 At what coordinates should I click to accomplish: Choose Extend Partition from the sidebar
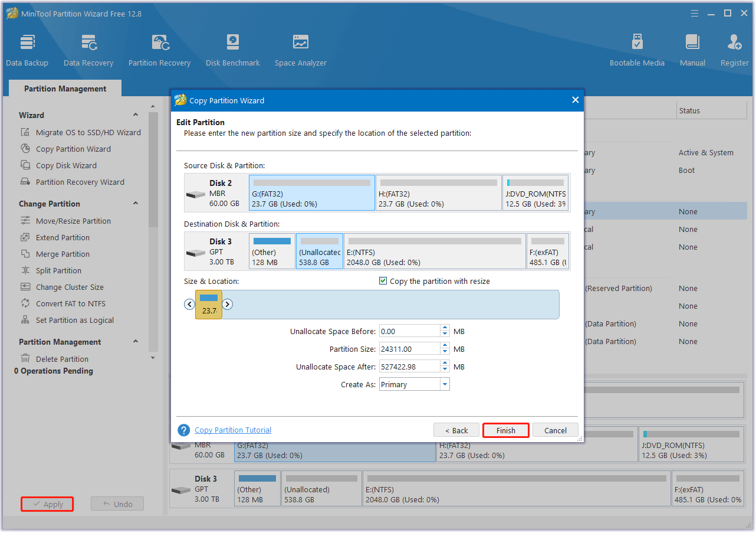click(63, 237)
